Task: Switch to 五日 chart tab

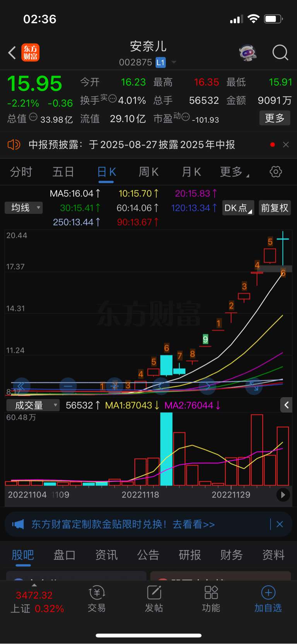Action: 63,172
